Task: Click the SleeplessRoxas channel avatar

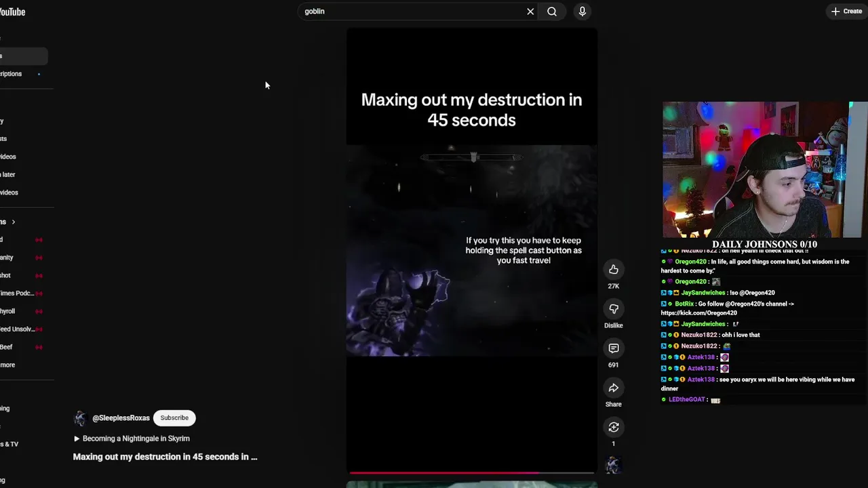Action: (80, 418)
